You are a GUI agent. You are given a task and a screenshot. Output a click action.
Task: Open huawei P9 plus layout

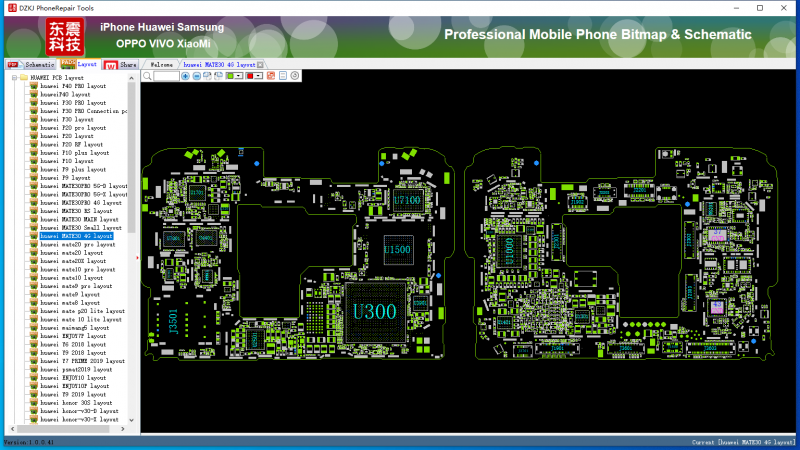[x=73, y=169]
